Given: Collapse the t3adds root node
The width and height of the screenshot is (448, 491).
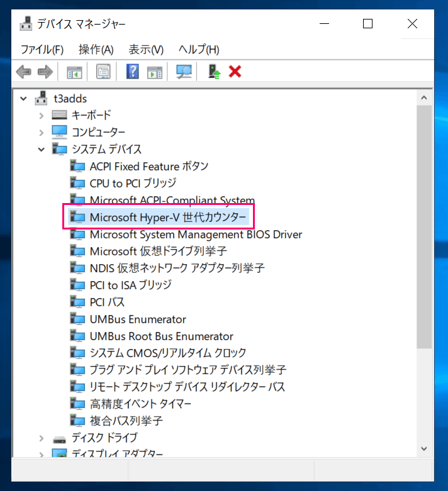Looking at the screenshot, I should click(x=23, y=99).
